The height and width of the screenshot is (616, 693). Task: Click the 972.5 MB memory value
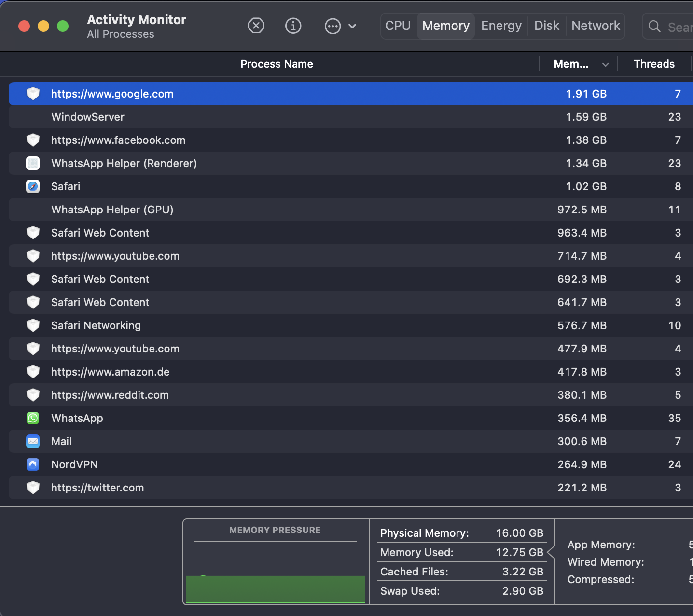582,210
